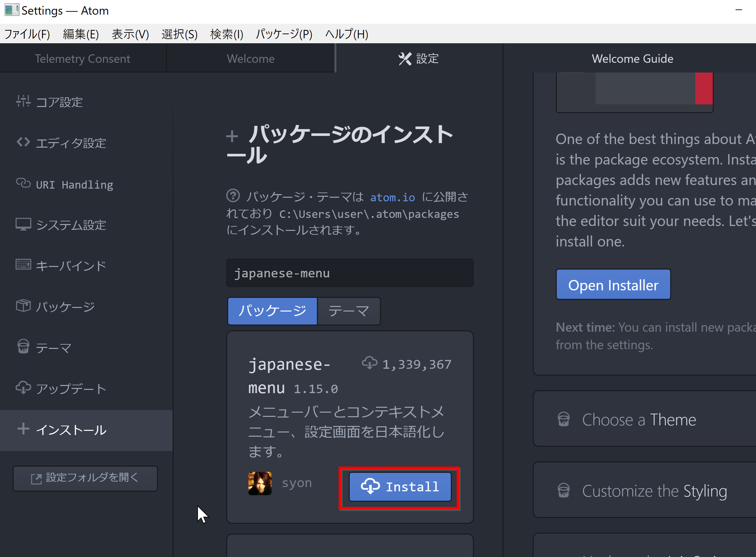The width and height of the screenshot is (756, 557).
Task: Open コア設定 in the settings sidebar
Action: (86, 102)
